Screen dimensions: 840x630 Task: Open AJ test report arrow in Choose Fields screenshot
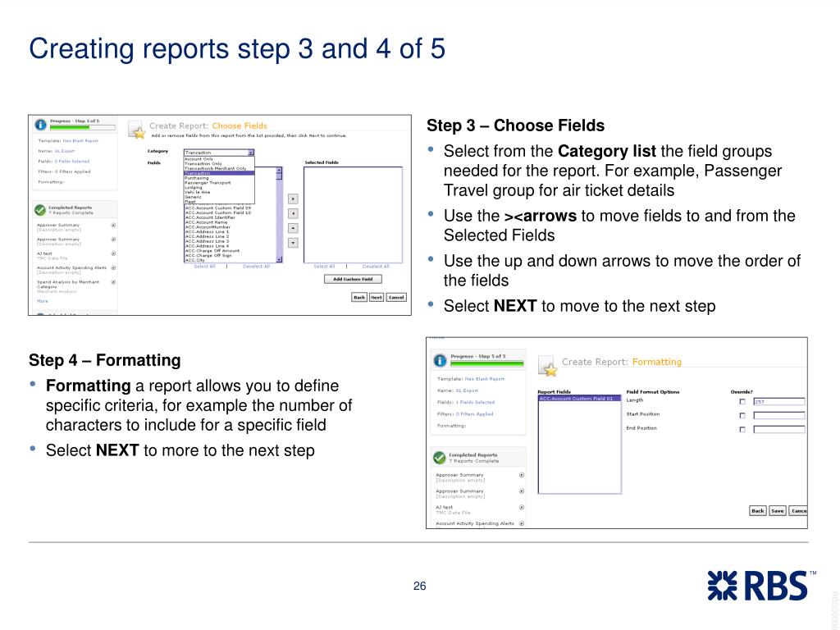coord(113,253)
